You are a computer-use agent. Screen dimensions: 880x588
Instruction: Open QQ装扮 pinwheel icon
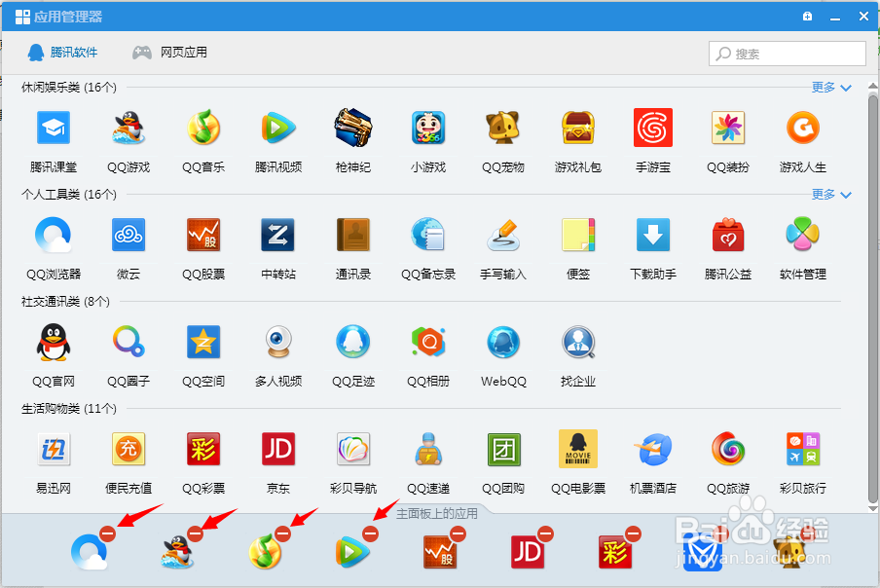[728, 128]
